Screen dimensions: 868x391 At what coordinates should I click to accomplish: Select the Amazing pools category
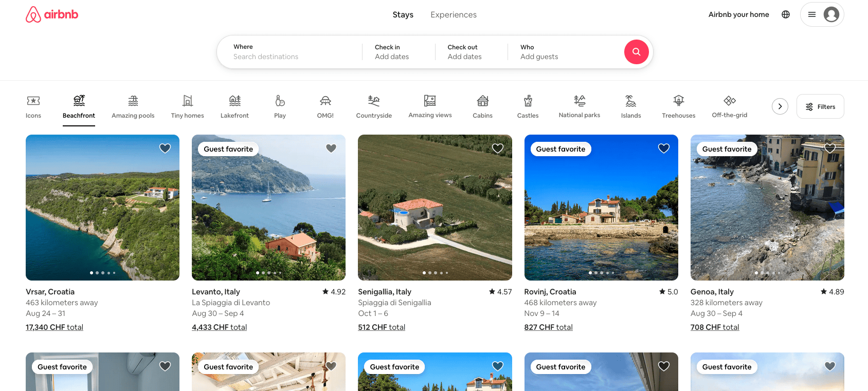[x=133, y=107]
